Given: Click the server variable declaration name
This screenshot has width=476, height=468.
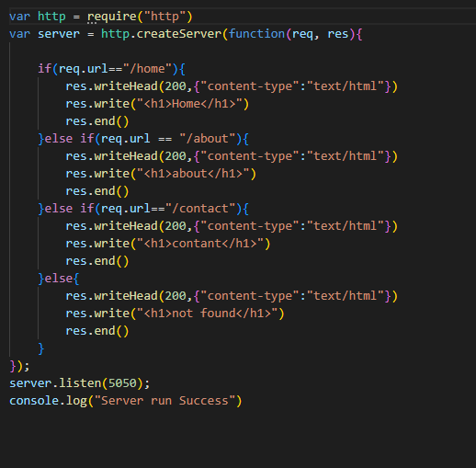Looking at the screenshot, I should (x=59, y=34).
